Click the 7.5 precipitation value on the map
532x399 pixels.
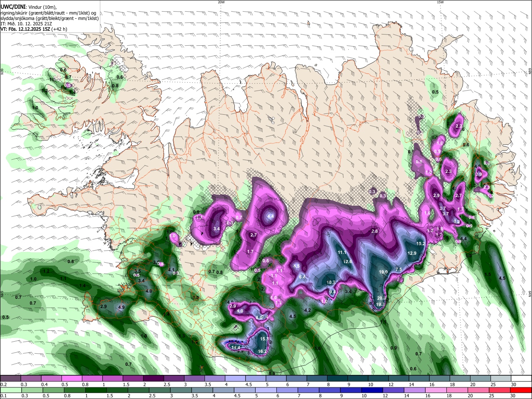(x=399, y=269)
